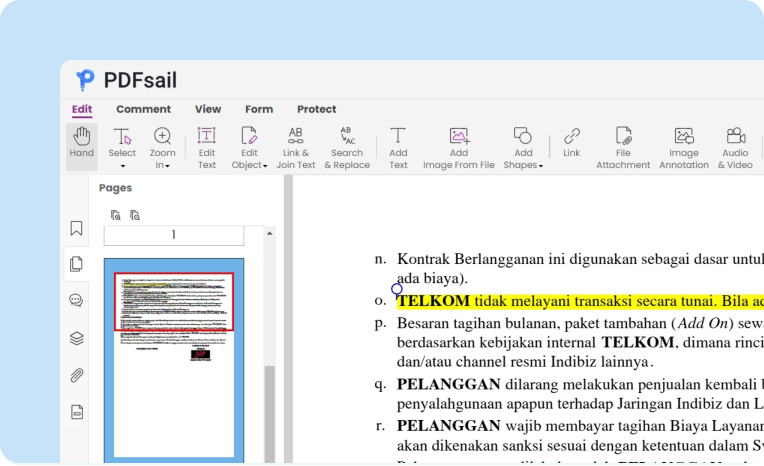Click the Pages panel scroll up arrow
The width and height of the screenshot is (764, 466).
[269, 233]
